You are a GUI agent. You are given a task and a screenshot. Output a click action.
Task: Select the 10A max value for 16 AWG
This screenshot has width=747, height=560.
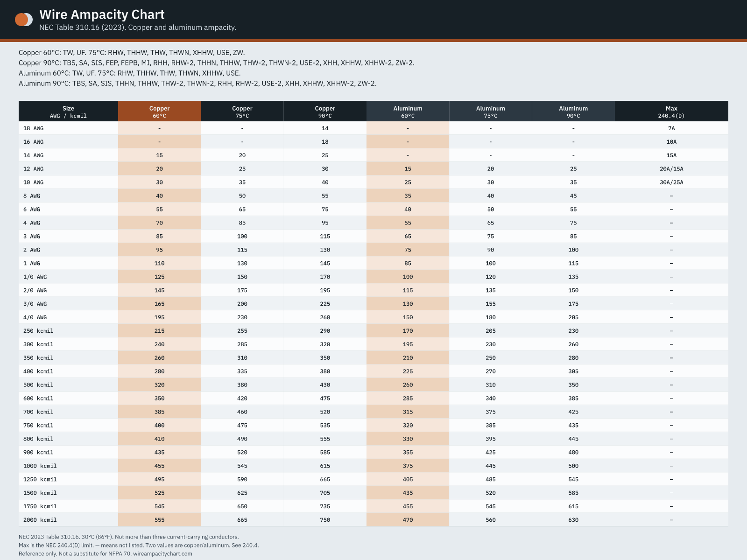point(671,142)
